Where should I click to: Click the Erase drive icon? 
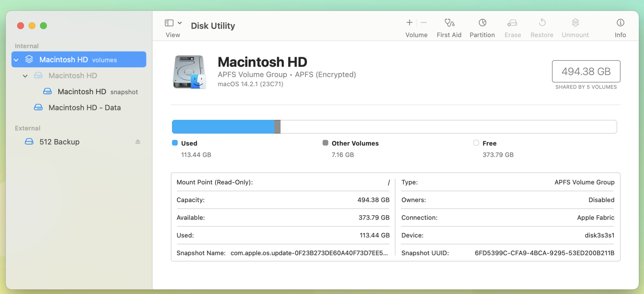(x=512, y=23)
